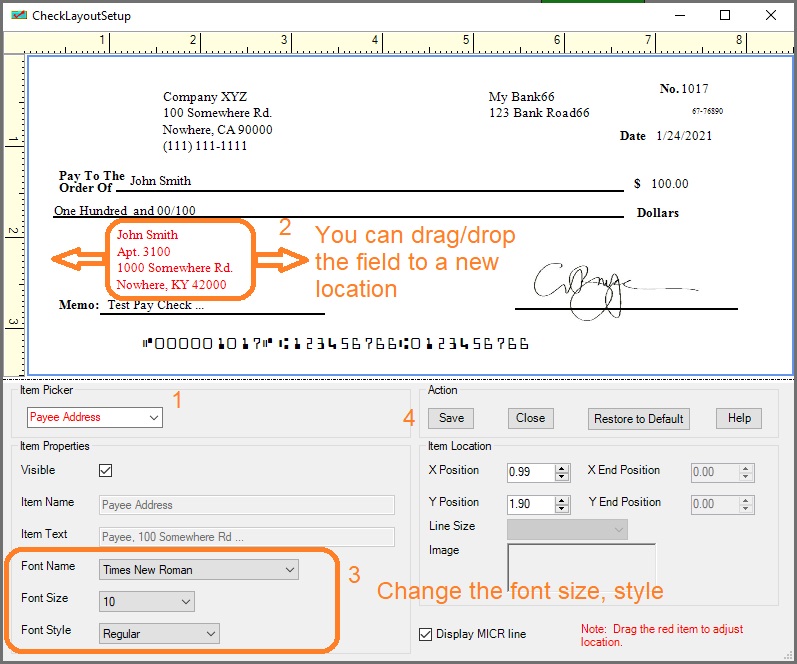The image size is (797, 664).
Task: Click Restore to Default button
Action: coord(639,419)
